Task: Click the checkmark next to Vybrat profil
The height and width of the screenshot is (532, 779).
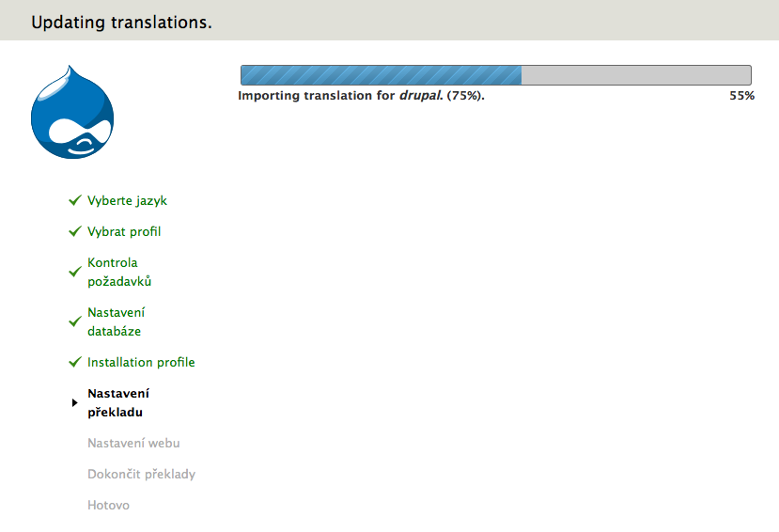Action: click(x=75, y=231)
